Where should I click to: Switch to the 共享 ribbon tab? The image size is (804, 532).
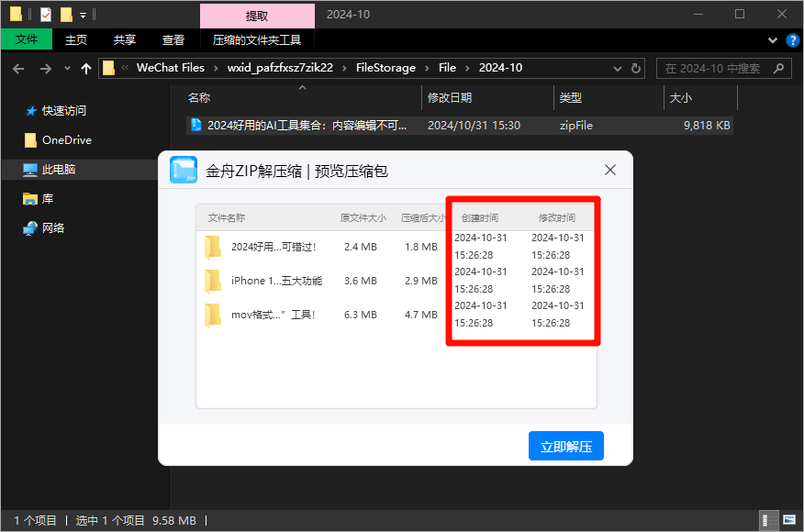click(125, 39)
